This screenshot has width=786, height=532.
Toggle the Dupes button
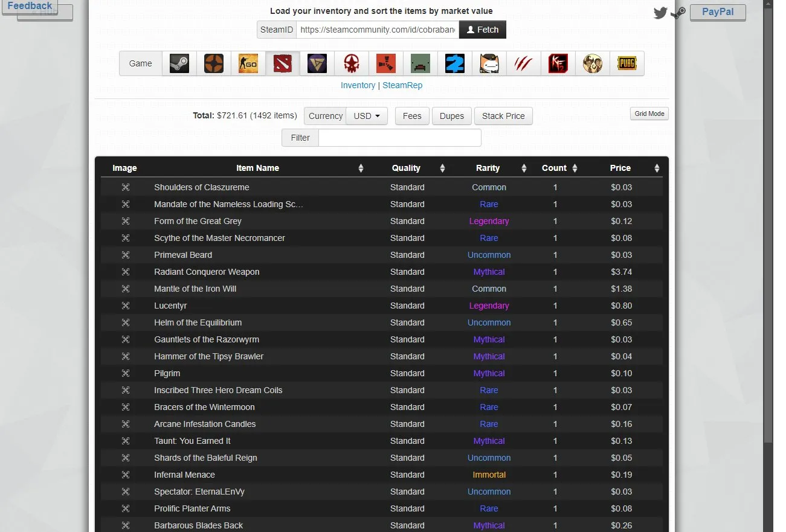452,116
